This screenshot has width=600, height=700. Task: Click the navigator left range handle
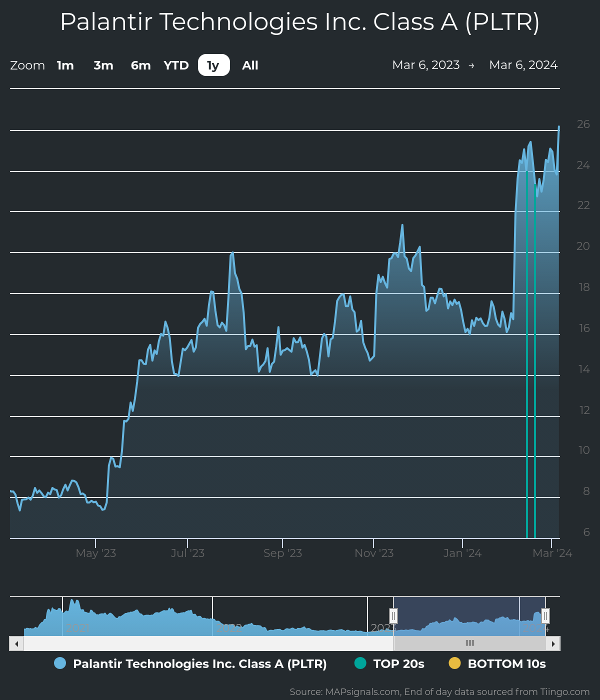pos(393,616)
